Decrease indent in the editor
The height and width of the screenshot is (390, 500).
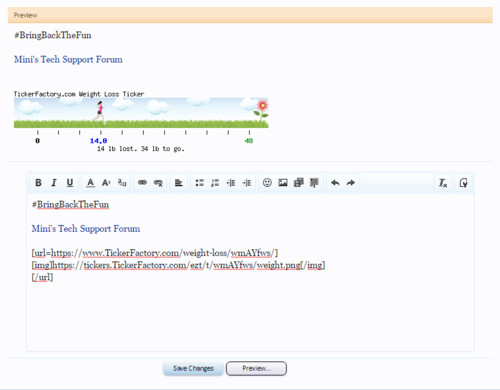[x=231, y=183]
